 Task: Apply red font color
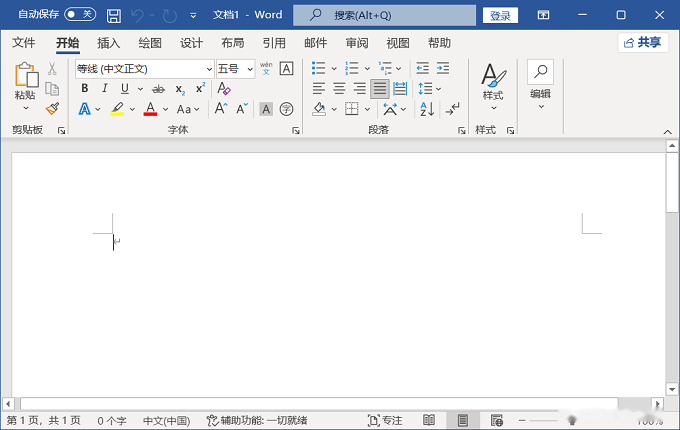pos(150,109)
